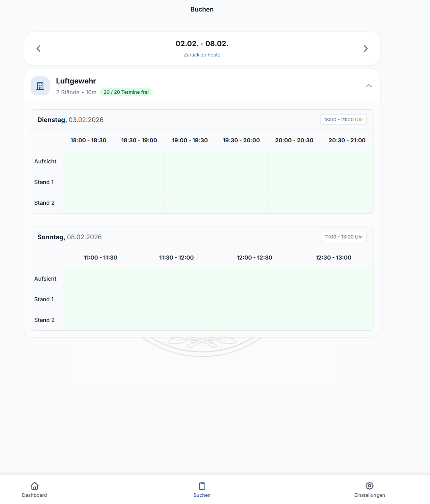The height and width of the screenshot is (504, 430).
Task: Book Tuesday Stand 2 at 20:30 - 21:00
Action: pos(347,203)
